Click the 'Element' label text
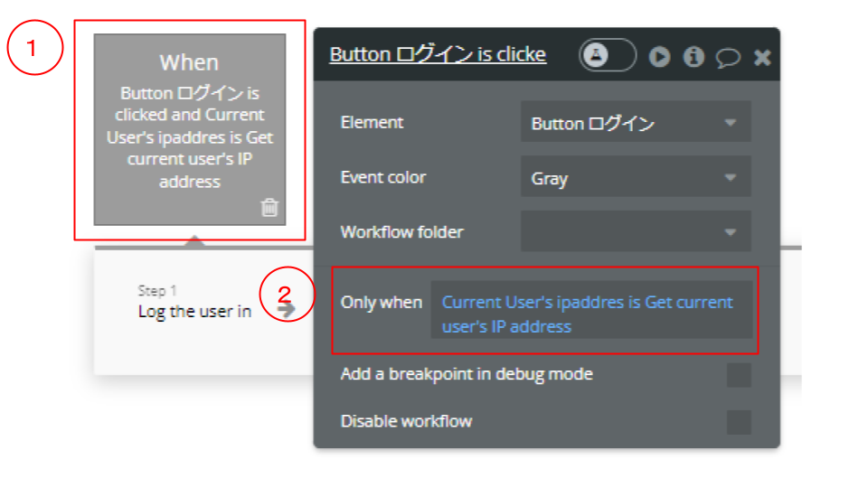The width and height of the screenshot is (868, 488). coord(372,122)
